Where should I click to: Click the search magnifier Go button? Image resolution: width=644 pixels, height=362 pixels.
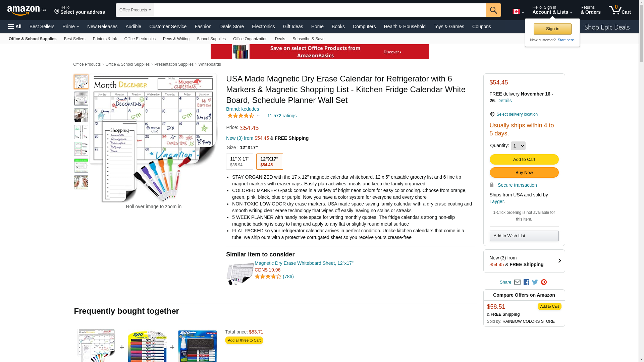(x=493, y=10)
